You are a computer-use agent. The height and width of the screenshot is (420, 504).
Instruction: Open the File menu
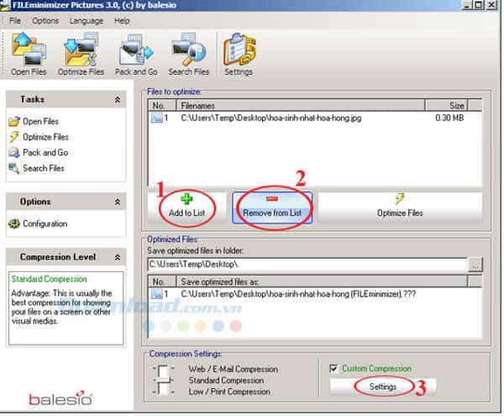(15, 21)
